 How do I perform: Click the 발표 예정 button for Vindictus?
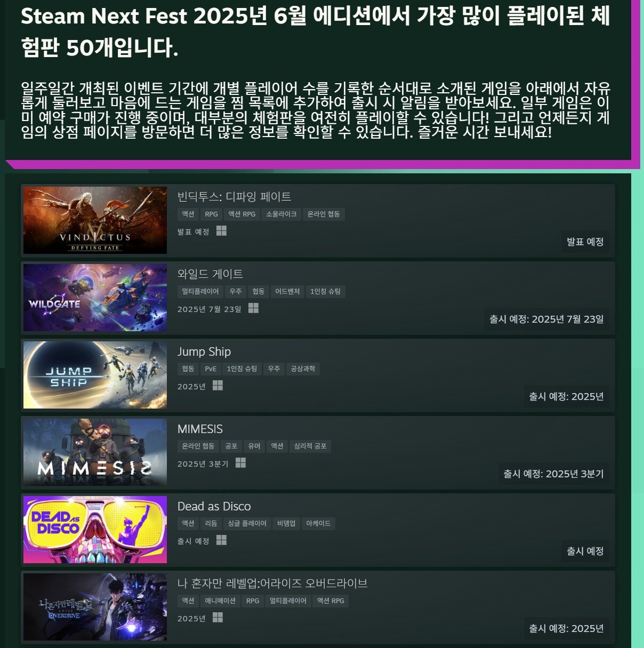pyautogui.click(x=585, y=242)
